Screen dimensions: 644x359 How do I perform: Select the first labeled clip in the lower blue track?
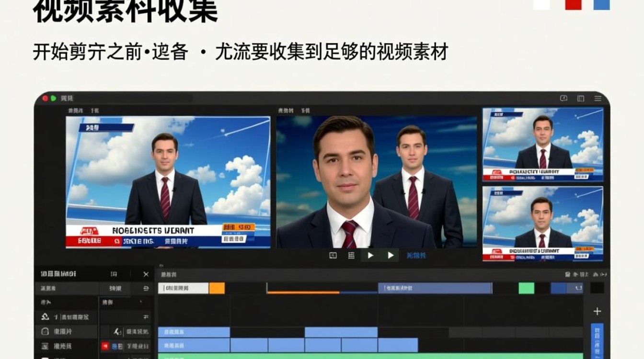[x=194, y=345]
